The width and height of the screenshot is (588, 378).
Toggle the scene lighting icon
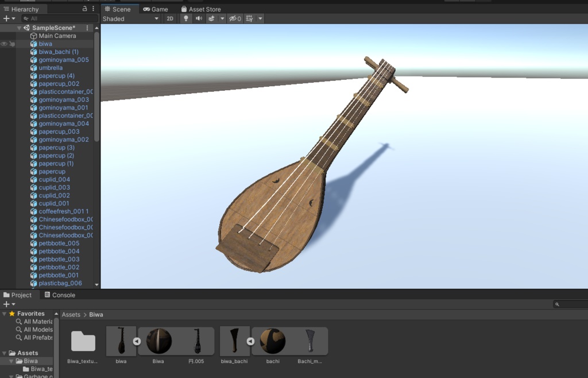tap(186, 18)
